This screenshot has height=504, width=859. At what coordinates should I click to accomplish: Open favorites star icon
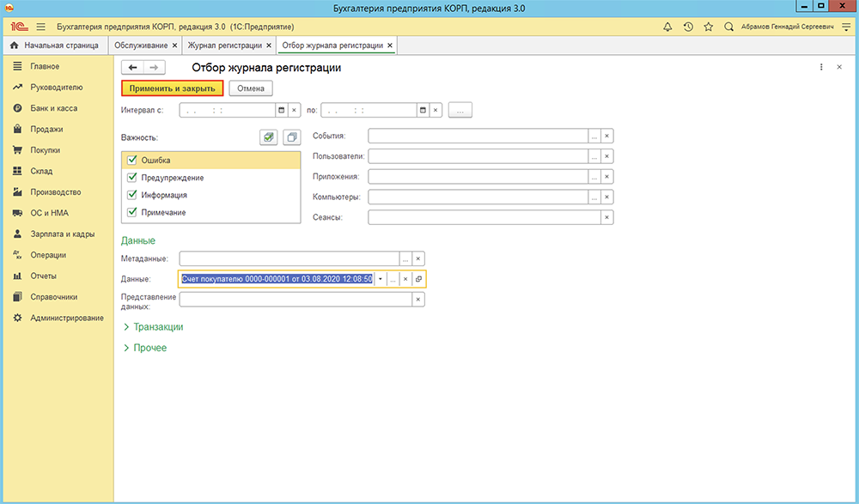click(709, 27)
